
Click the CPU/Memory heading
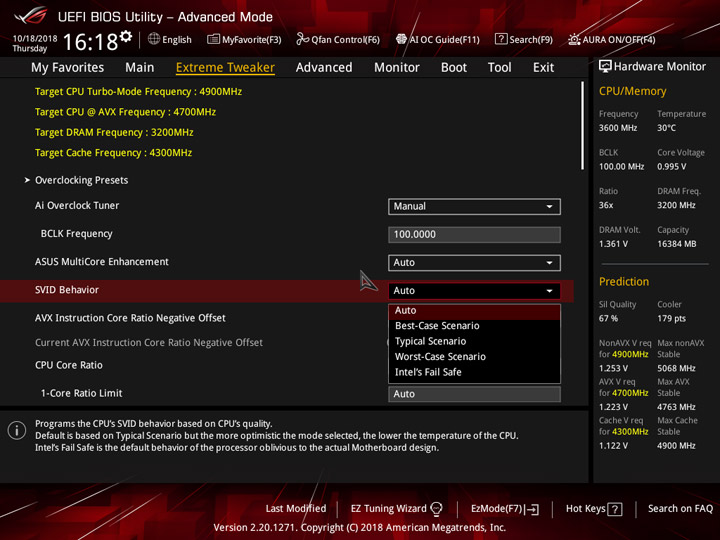[x=632, y=91]
